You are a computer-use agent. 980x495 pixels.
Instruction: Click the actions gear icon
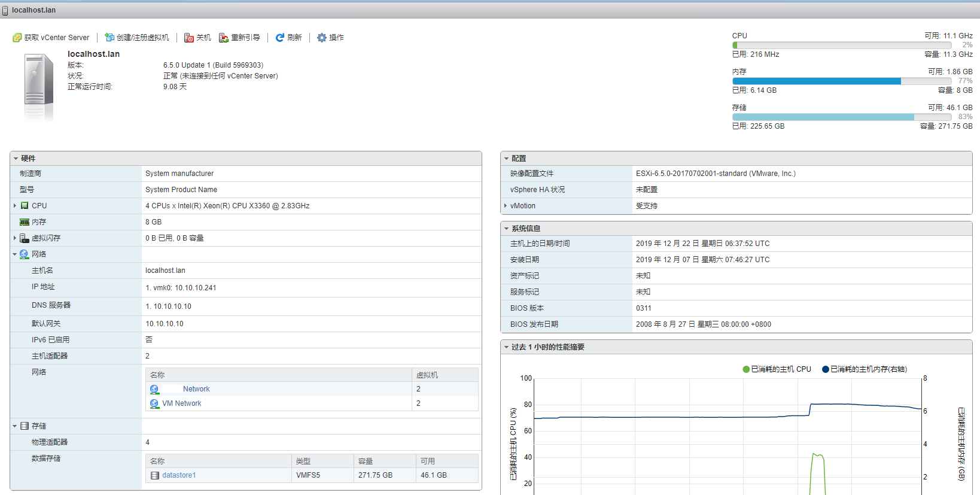click(322, 38)
